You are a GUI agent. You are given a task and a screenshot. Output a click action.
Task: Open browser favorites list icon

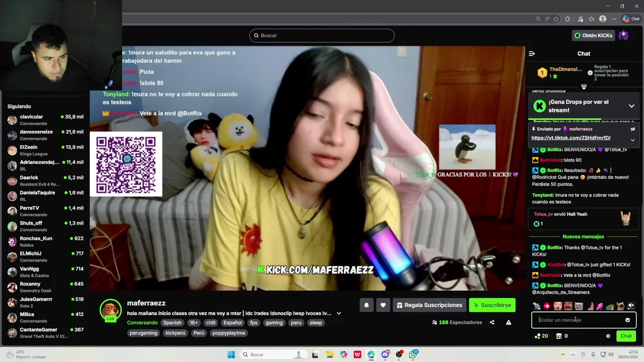click(x=591, y=19)
